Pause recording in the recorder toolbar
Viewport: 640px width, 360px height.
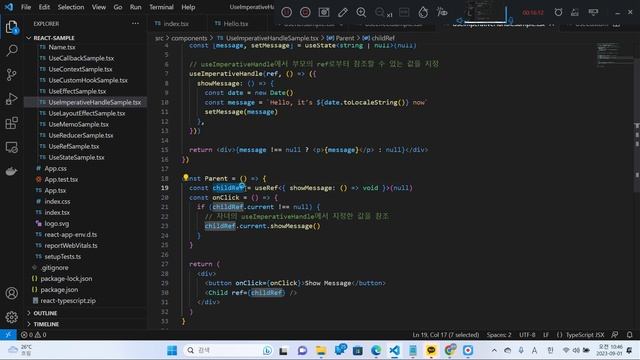coord(287,12)
